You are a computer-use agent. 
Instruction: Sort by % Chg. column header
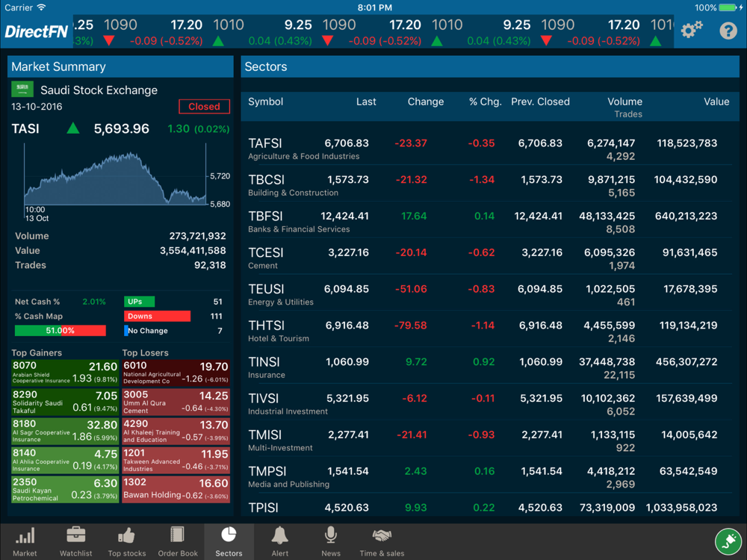(485, 102)
